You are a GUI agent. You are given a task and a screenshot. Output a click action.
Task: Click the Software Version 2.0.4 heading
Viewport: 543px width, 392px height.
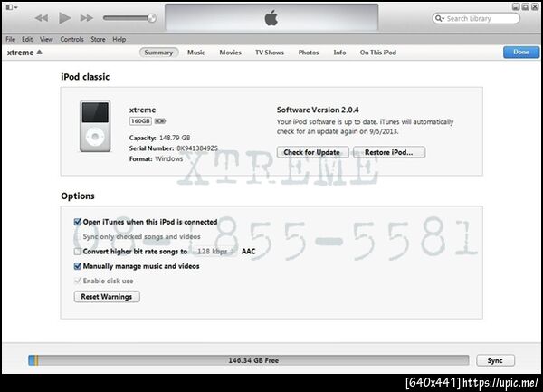[318, 110]
